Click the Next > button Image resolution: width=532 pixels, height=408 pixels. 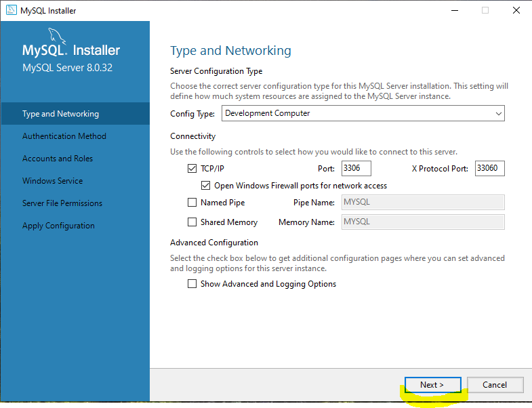[432, 384]
